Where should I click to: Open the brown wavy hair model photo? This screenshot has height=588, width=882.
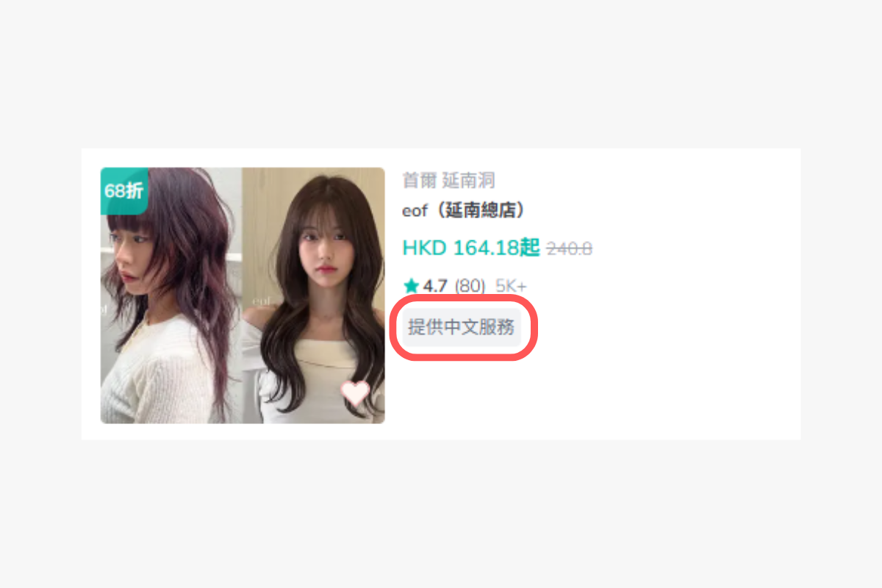point(314,295)
